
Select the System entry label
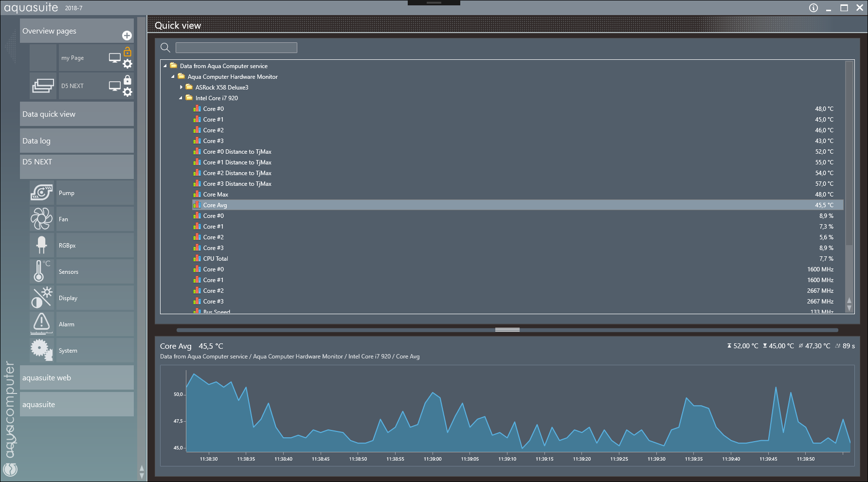(68, 351)
